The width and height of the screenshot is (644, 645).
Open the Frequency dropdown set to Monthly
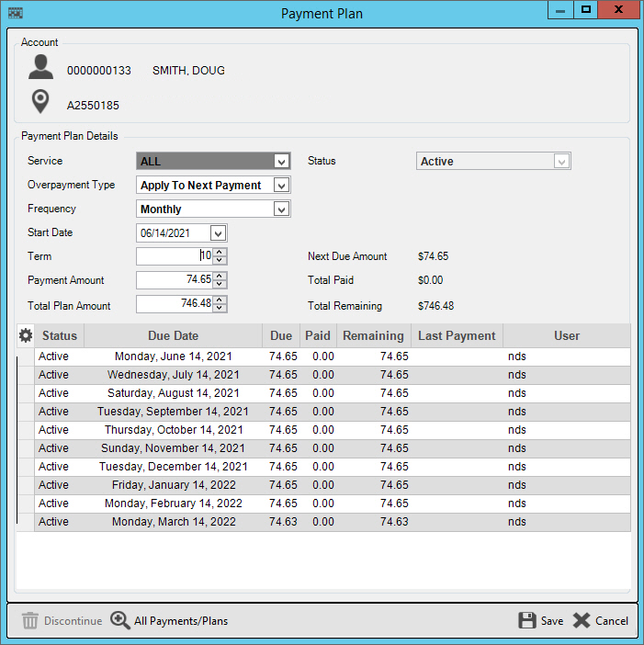[x=281, y=209]
